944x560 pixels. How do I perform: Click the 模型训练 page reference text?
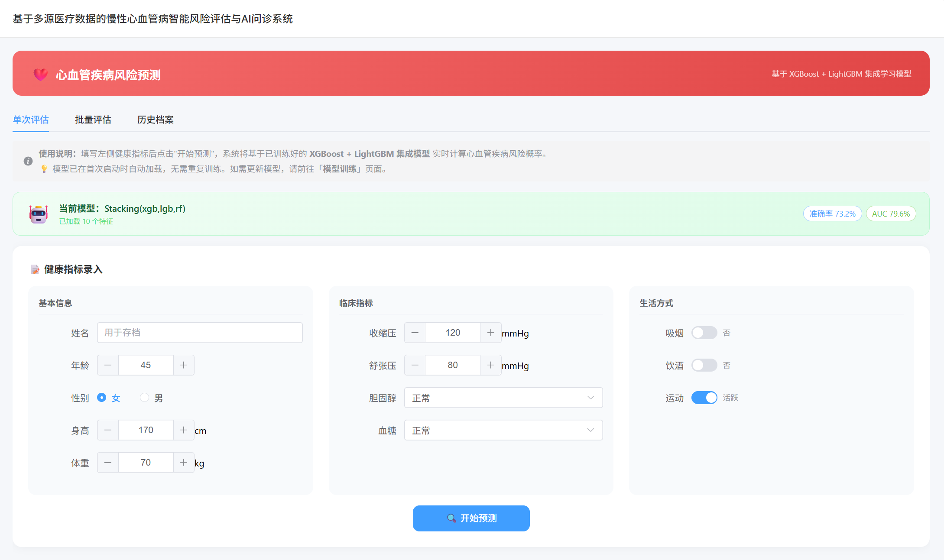(x=340, y=169)
